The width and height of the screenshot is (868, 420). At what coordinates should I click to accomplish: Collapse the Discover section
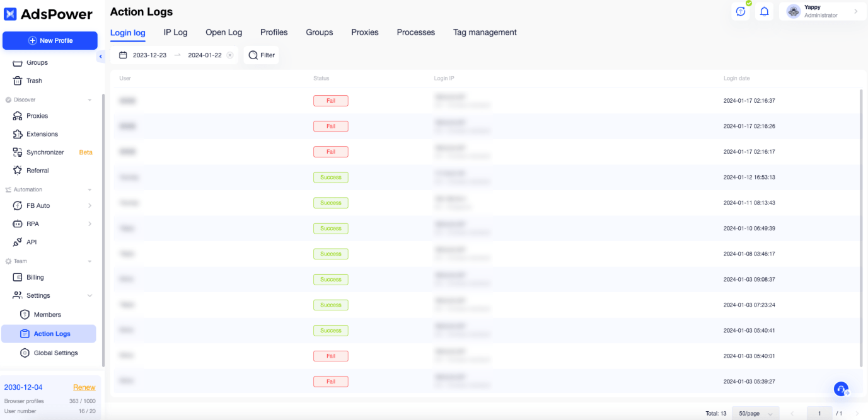90,99
